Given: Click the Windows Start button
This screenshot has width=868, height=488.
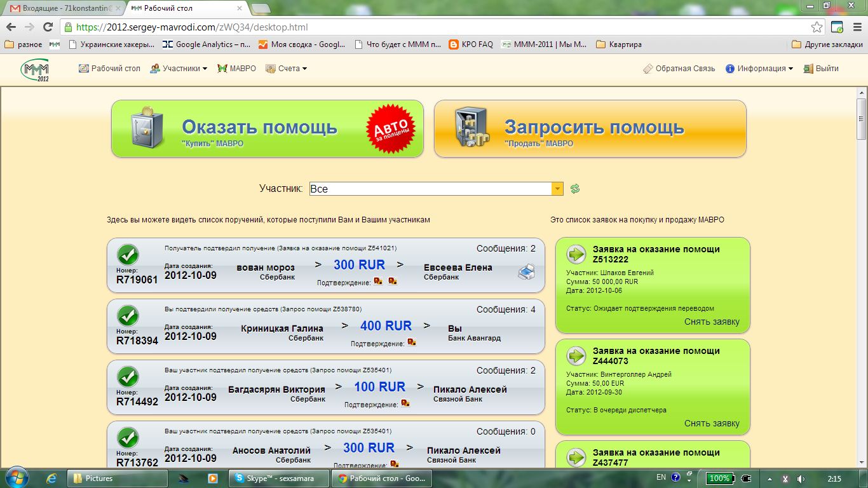Looking at the screenshot, I should click(x=16, y=478).
